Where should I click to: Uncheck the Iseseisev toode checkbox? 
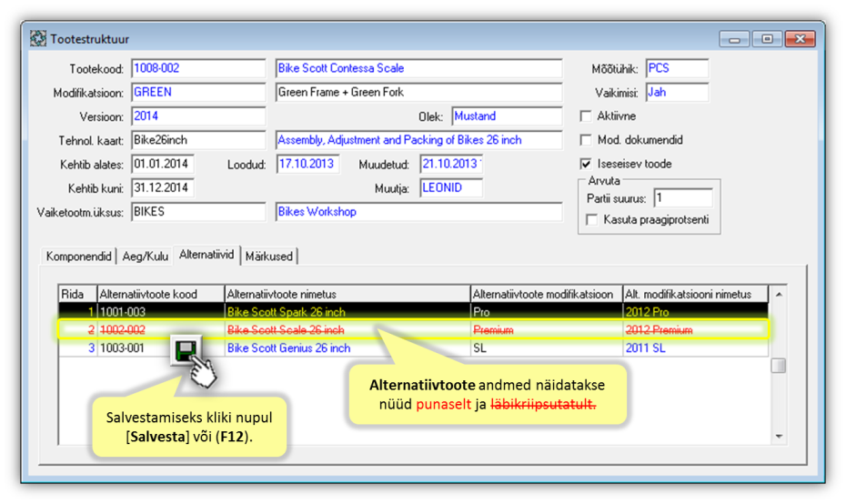point(586,164)
